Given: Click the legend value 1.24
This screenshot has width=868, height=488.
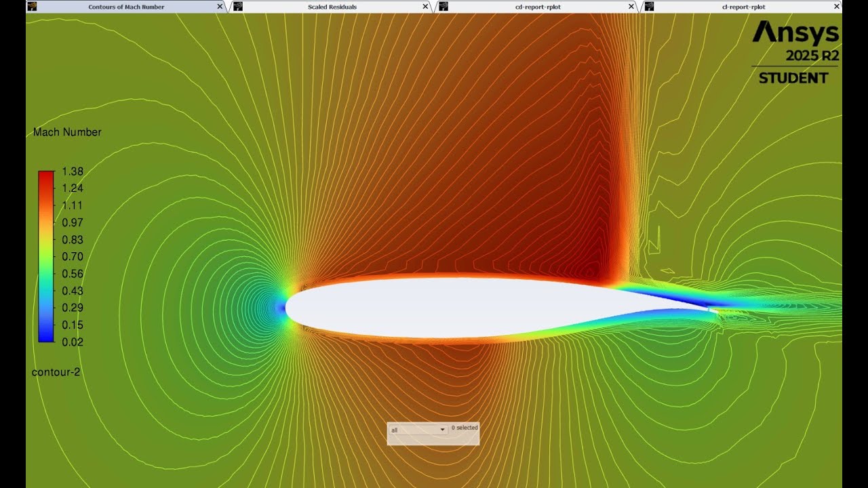Looking at the screenshot, I should (72, 188).
